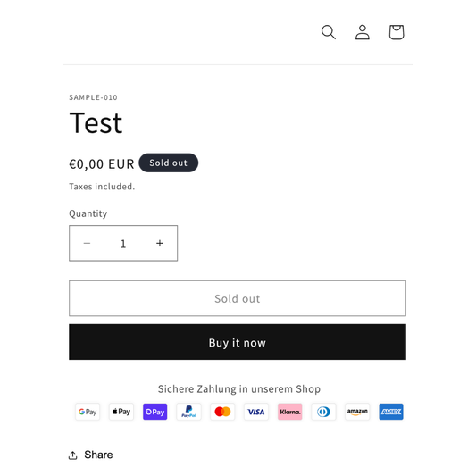Click the PayPal payment badge
Screen dimensions: 476x476
(x=188, y=412)
